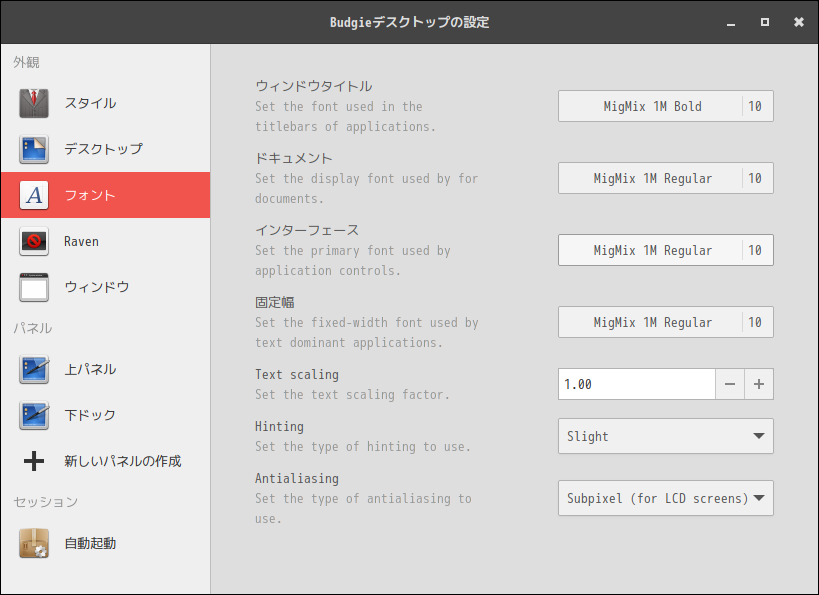
Task: Select the ウィンドウ window icon
Action: point(34,287)
